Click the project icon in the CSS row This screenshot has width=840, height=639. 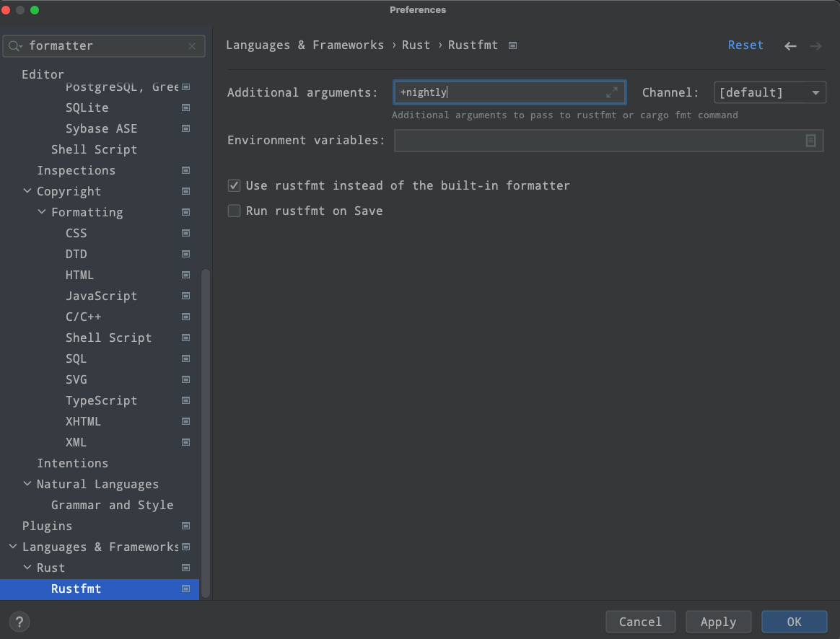(x=186, y=233)
